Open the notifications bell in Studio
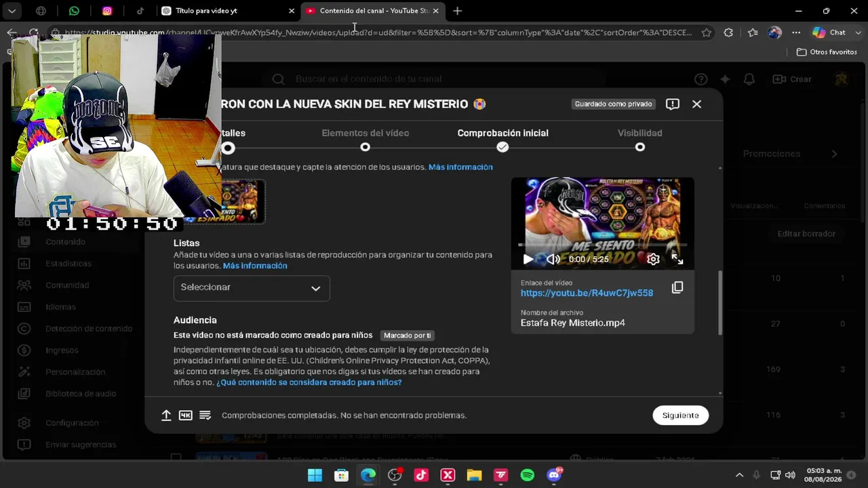 [749, 79]
